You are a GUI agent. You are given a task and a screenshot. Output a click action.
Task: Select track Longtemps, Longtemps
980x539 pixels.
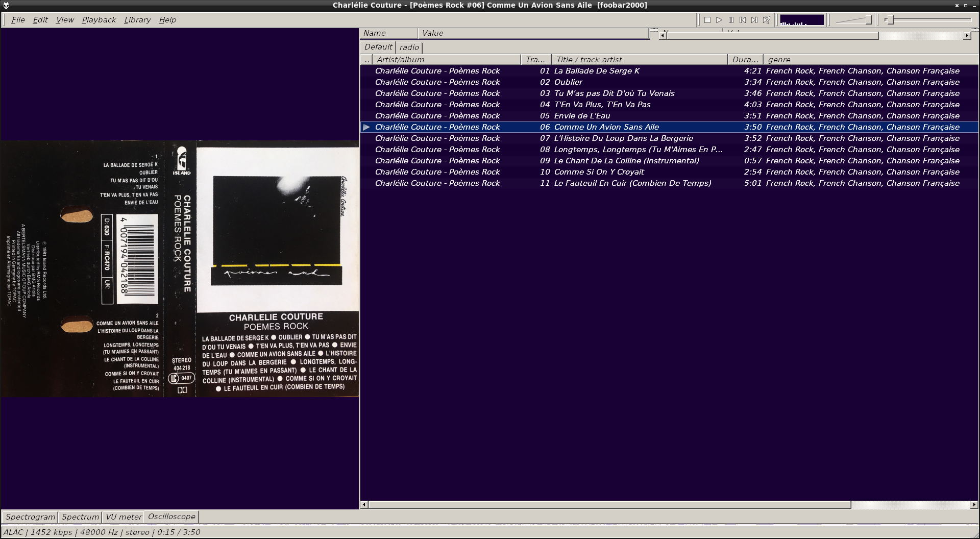669,150
